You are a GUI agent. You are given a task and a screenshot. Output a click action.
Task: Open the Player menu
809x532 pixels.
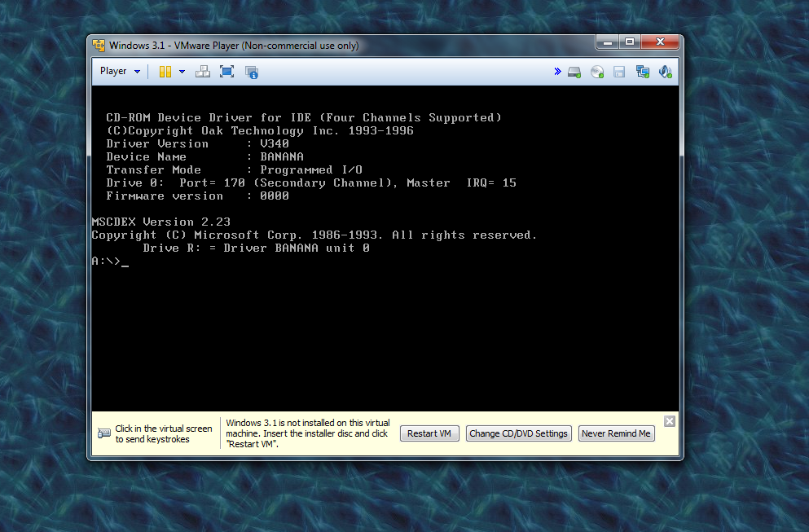pyautogui.click(x=119, y=72)
